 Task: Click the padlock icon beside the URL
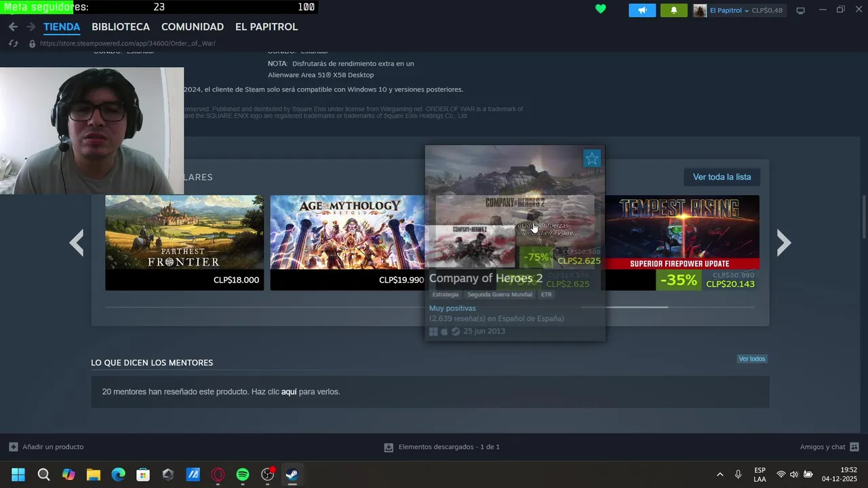pyautogui.click(x=32, y=43)
